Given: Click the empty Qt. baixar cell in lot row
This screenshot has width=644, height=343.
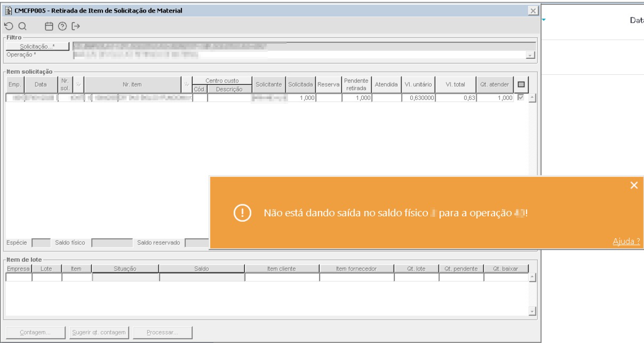Looking at the screenshot, I should point(505,277).
